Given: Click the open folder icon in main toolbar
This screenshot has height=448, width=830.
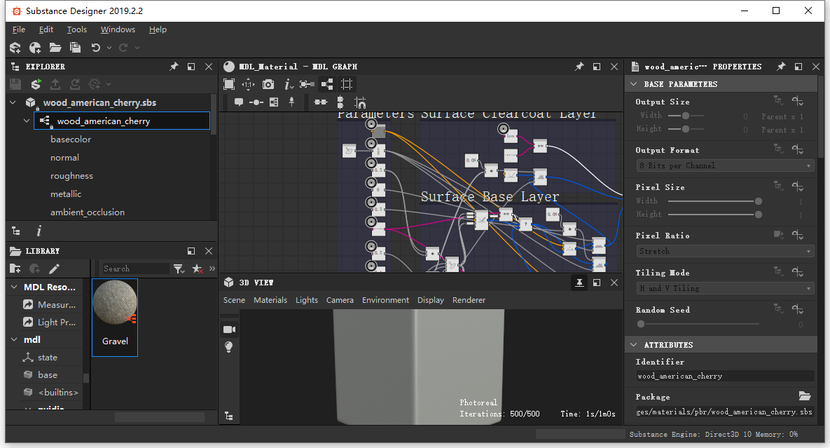Looking at the screenshot, I should coord(55,48).
